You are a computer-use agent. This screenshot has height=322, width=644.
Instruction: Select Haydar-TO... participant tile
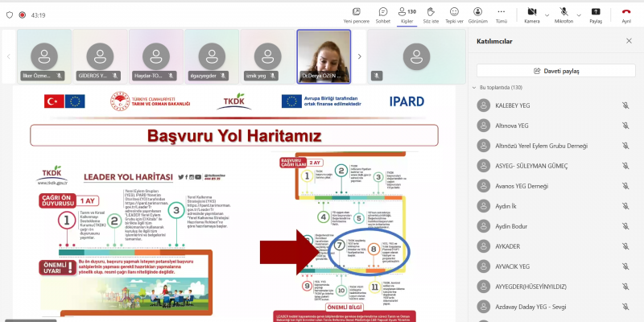click(155, 56)
